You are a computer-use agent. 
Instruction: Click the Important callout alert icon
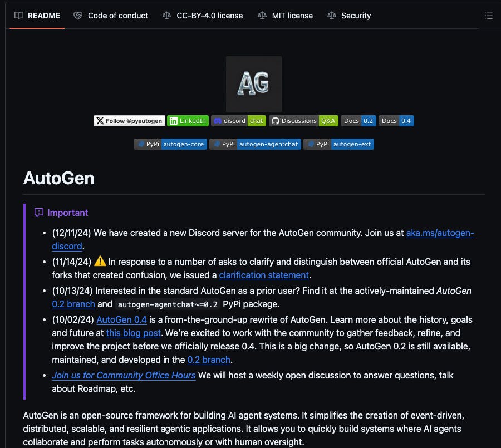pyautogui.click(x=38, y=213)
